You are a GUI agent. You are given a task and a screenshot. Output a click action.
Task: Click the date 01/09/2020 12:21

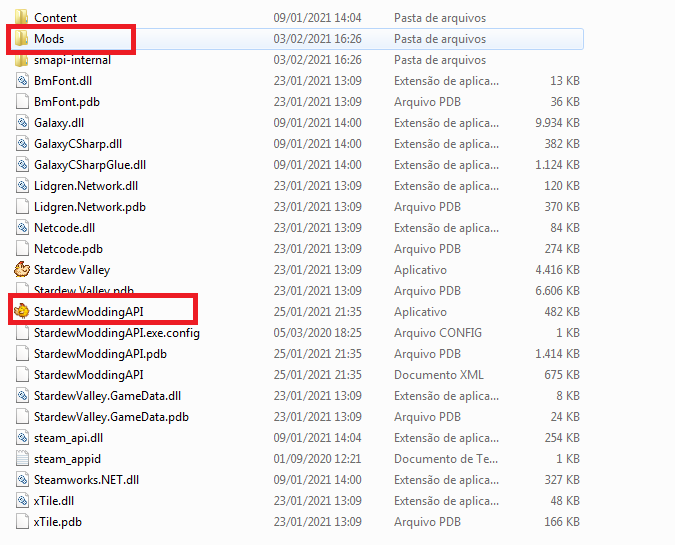pos(317,459)
